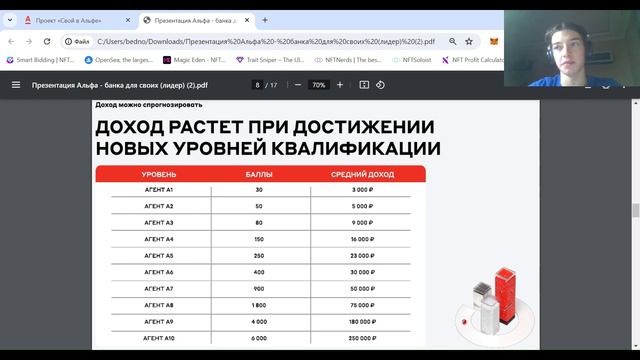
Task: Click the УРОВЕНЬ column header
Action: point(159,174)
